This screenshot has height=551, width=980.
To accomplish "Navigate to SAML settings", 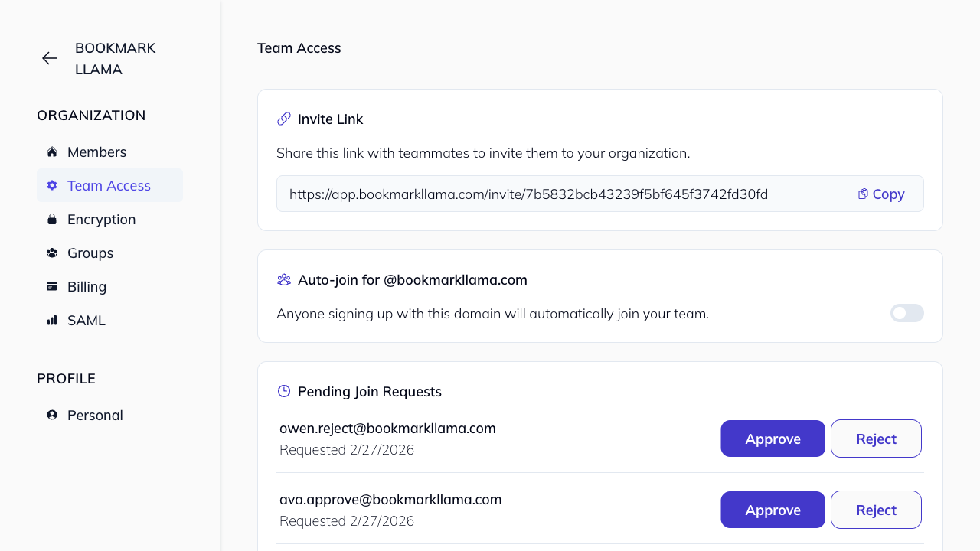I will [86, 321].
